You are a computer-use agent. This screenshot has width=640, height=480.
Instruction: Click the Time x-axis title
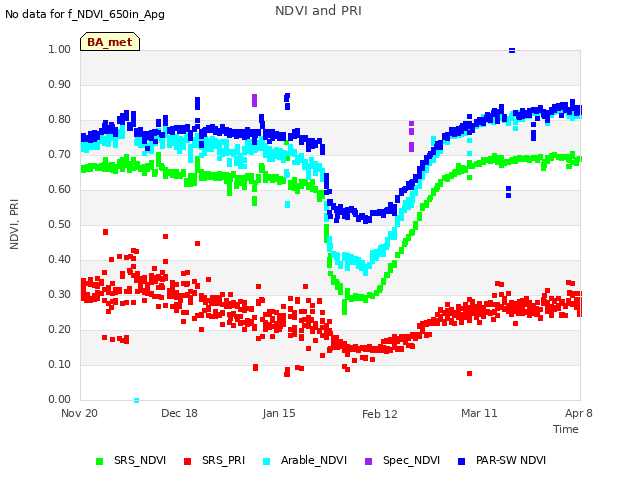click(566, 429)
